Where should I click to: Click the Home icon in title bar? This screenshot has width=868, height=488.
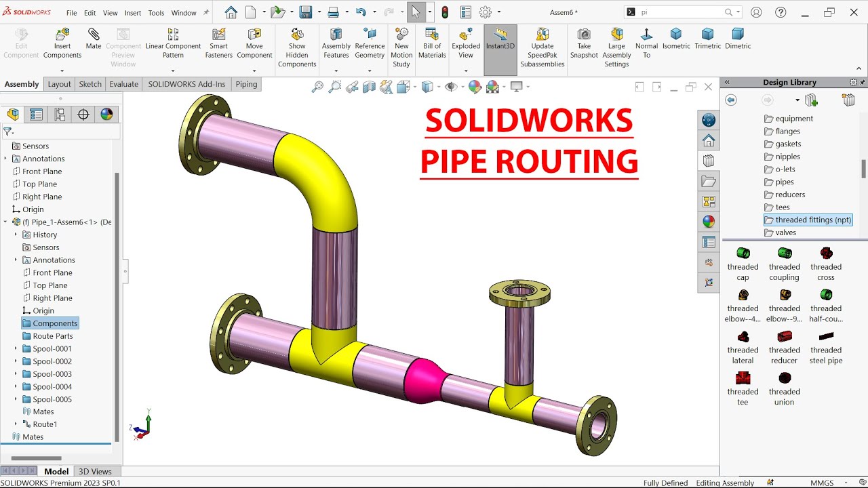(x=231, y=12)
